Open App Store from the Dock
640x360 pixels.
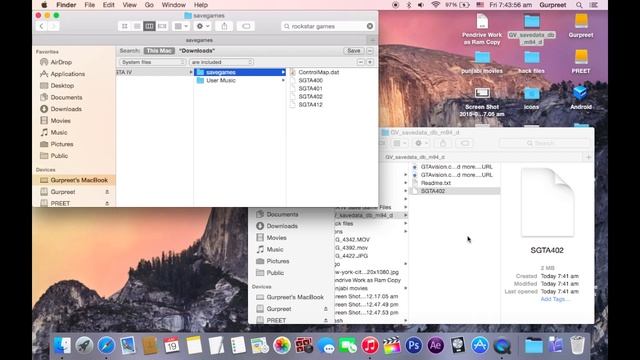coord(480,346)
